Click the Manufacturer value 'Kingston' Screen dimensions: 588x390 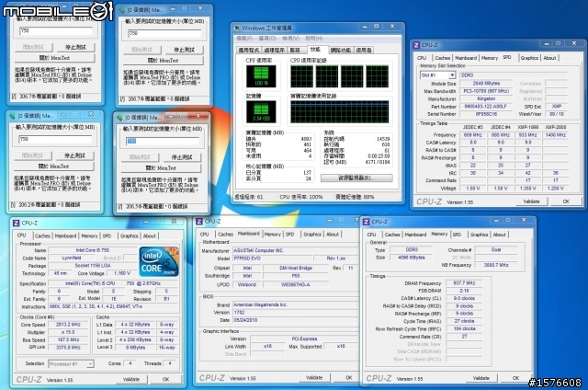click(x=486, y=98)
